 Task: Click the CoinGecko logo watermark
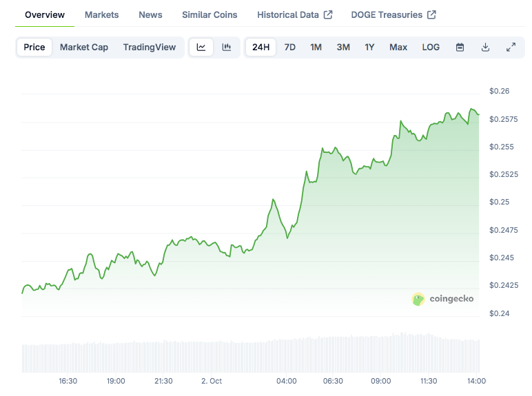point(442,299)
